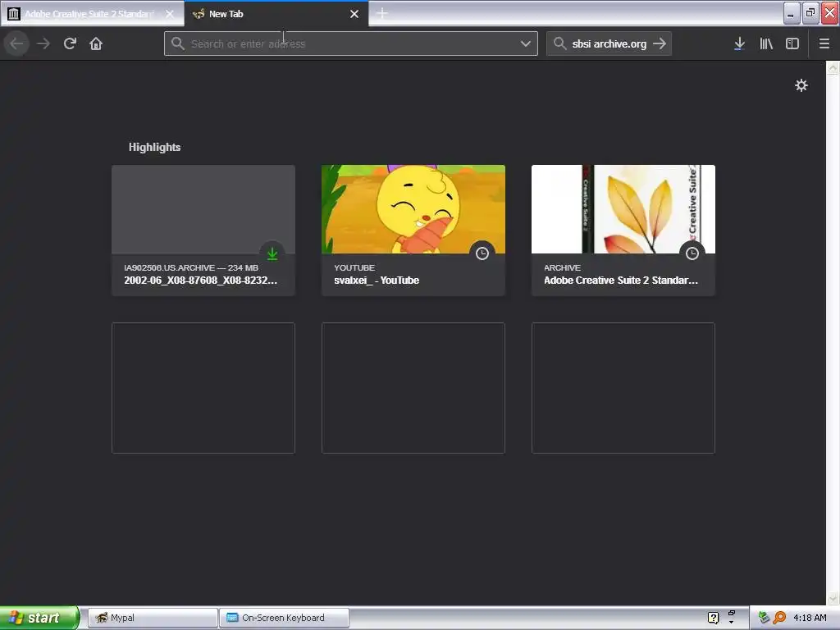Submit search with the go arrow
840x630 pixels.
(660, 43)
